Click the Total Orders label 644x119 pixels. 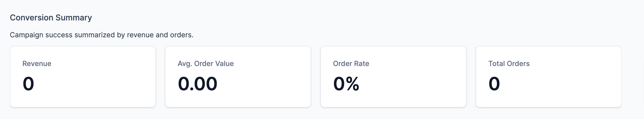click(x=509, y=64)
